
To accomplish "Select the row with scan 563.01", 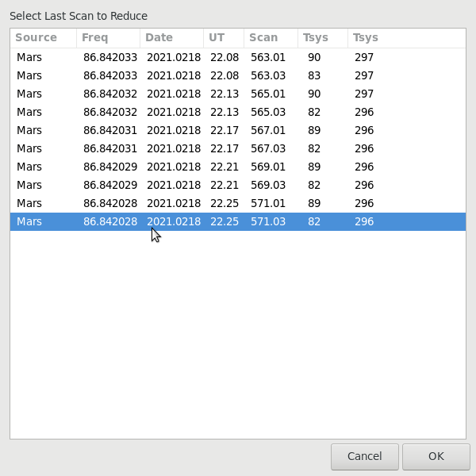I will (238, 57).
